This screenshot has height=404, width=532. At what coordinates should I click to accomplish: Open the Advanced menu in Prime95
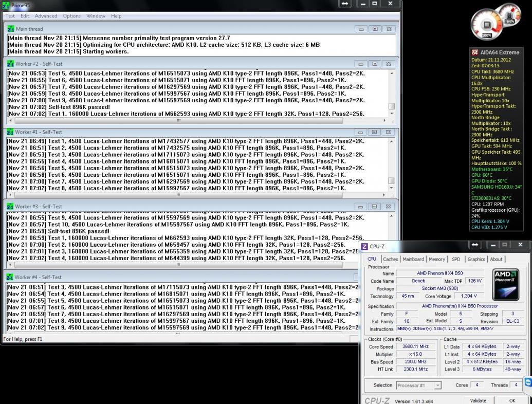[x=46, y=16]
